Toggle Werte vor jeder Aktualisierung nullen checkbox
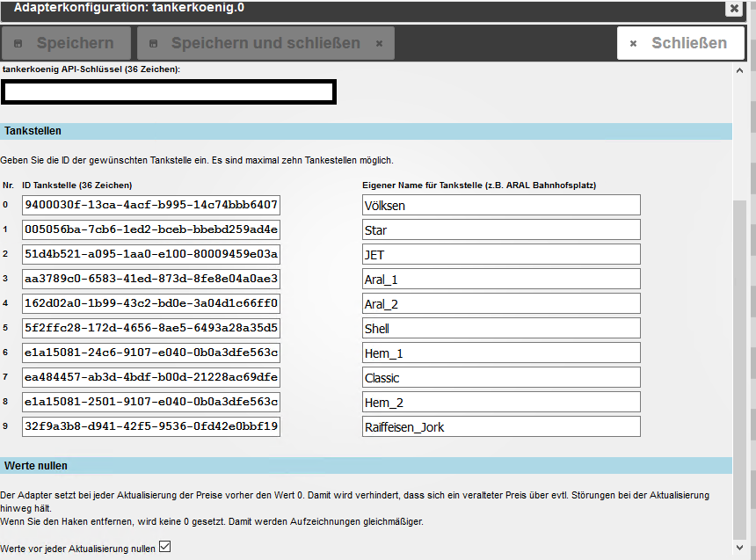The image size is (756, 560). pos(165,547)
